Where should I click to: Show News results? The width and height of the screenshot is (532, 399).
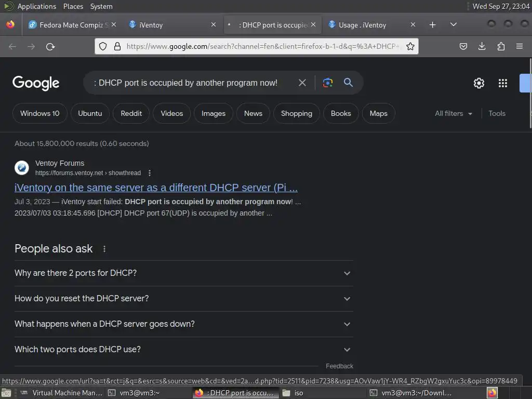click(x=253, y=113)
